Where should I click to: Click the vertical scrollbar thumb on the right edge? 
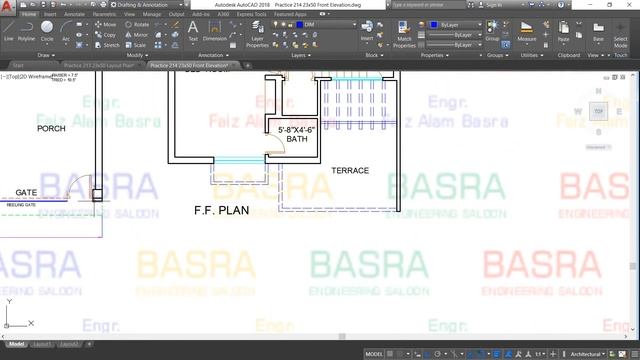[x=633, y=266]
